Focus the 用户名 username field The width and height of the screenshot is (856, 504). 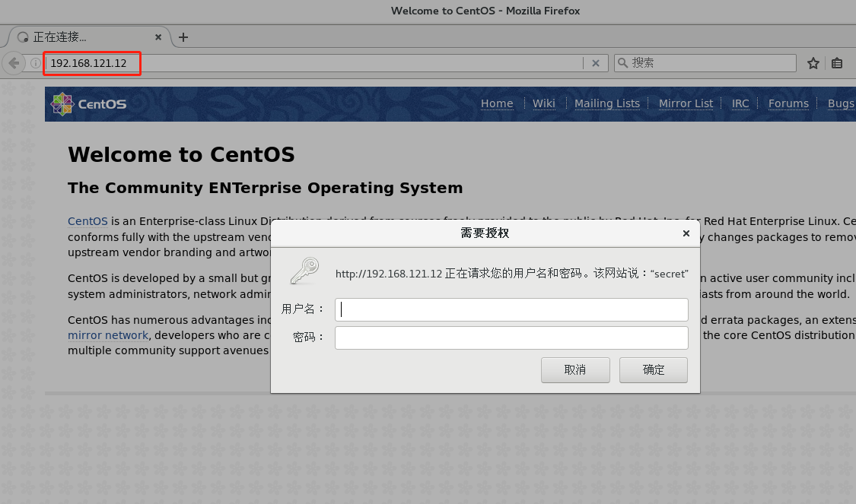pos(511,310)
